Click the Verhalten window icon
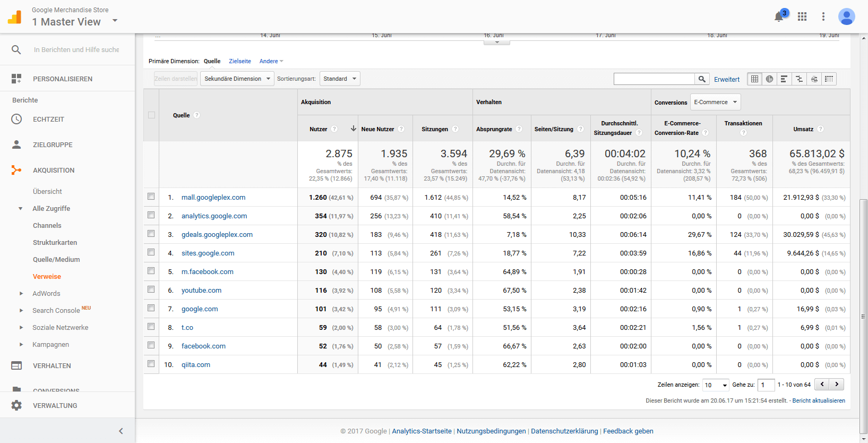 pyautogui.click(x=16, y=365)
